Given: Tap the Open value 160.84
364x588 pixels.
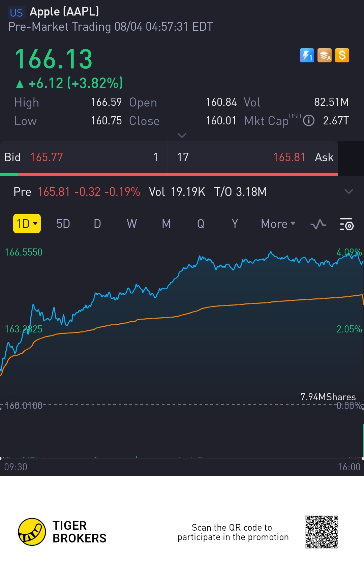Looking at the screenshot, I should (221, 102).
